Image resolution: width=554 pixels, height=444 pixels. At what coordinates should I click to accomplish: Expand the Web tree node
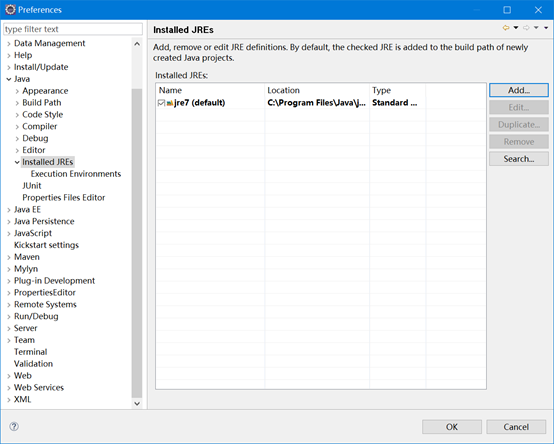click(x=9, y=376)
